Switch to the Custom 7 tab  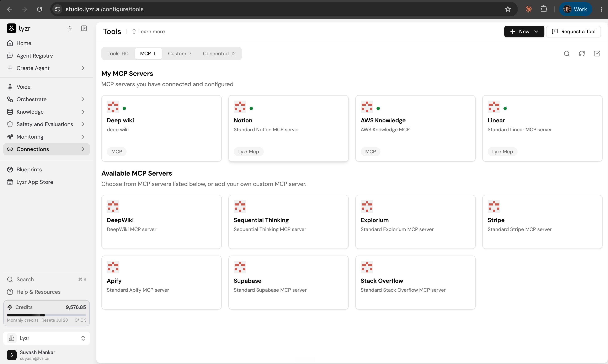click(180, 53)
